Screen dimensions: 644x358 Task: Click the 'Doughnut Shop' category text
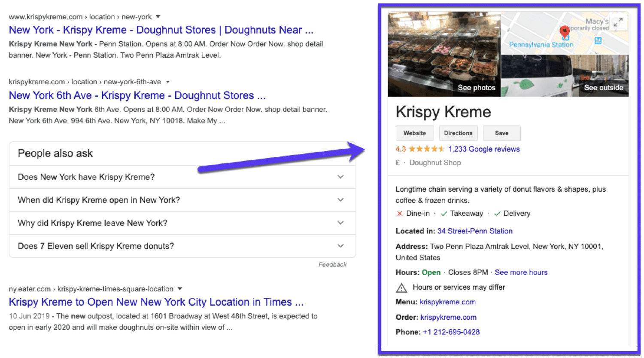(435, 163)
